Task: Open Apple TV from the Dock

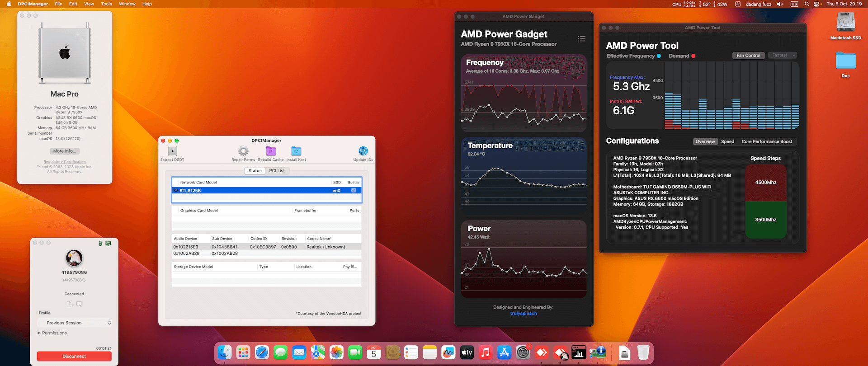Action: (467, 352)
